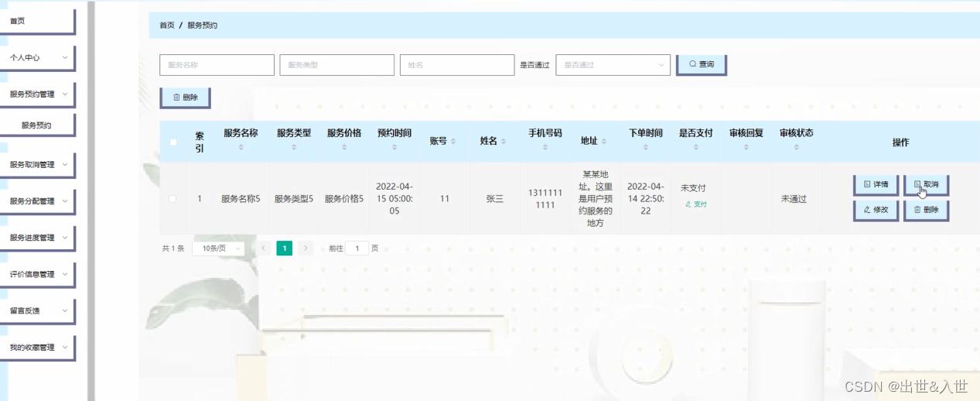The width and height of the screenshot is (980, 401).
Task: Click the 未支付 payment status text
Action: click(x=693, y=188)
